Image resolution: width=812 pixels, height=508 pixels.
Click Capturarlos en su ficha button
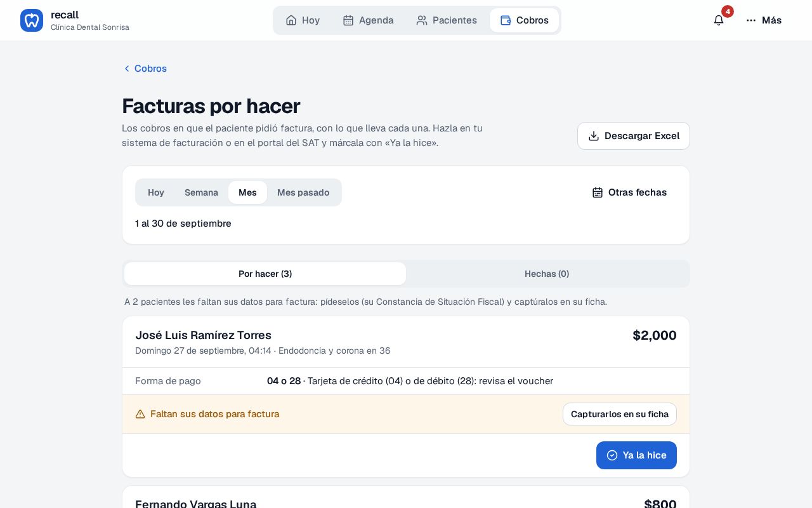point(620,414)
